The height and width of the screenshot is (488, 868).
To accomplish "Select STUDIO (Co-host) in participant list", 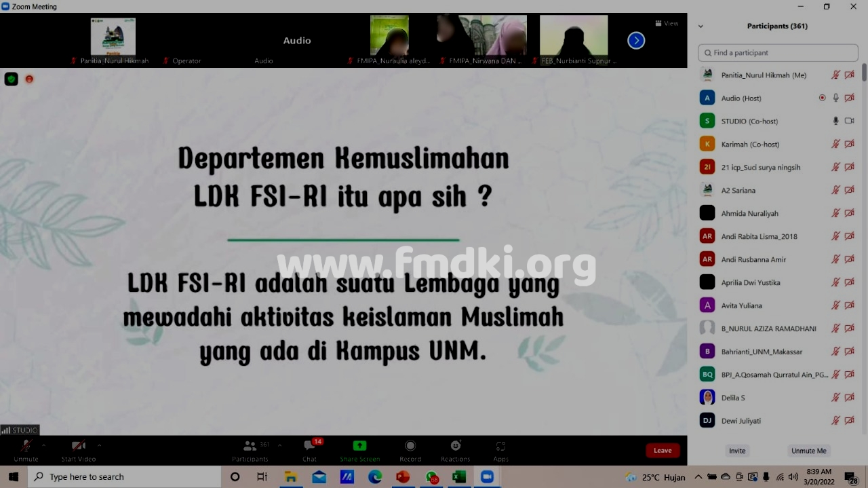I will click(x=749, y=121).
